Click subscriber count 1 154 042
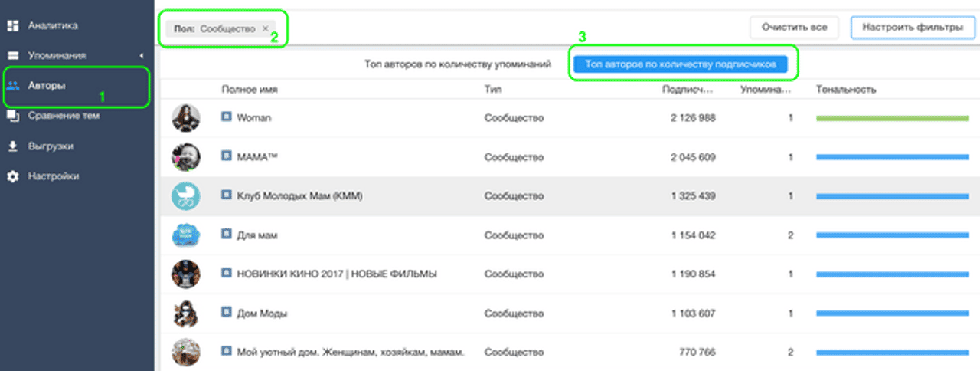The height and width of the screenshot is (371, 980). pyautogui.click(x=691, y=235)
